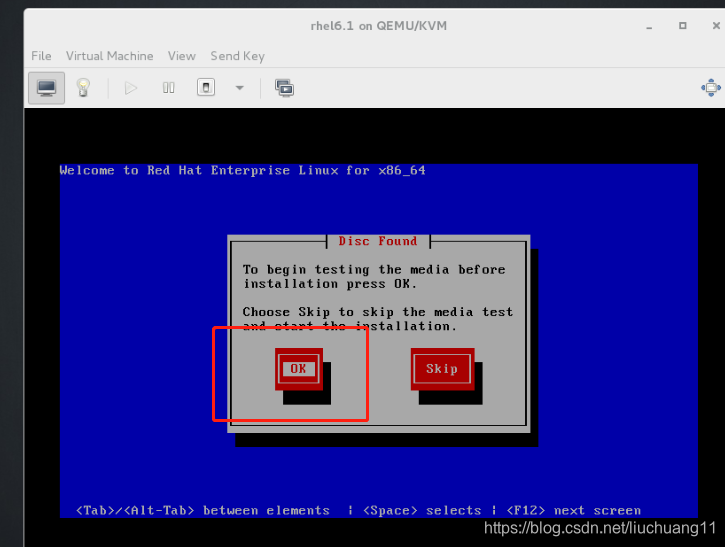Click the Disc Found dialog title
Image resolution: width=725 pixels, height=547 pixels.
click(378, 241)
